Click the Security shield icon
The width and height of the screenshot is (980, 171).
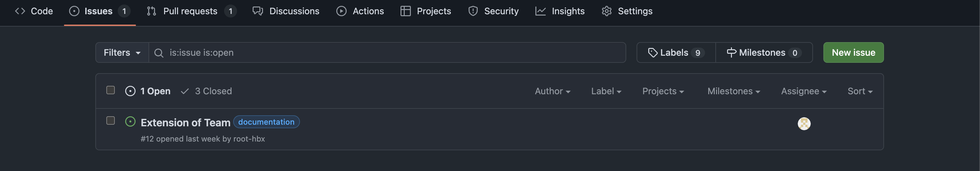point(473,11)
